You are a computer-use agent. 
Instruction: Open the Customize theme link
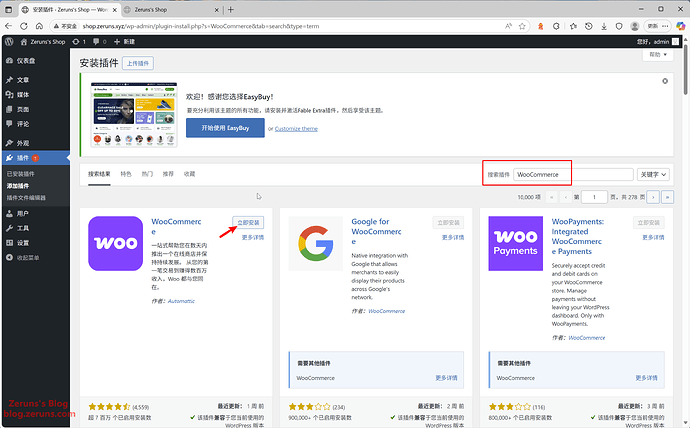296,129
